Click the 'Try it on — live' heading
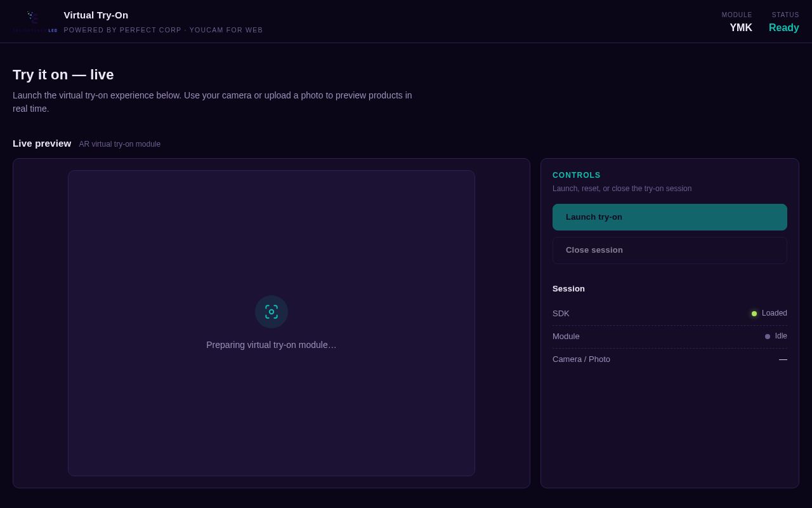The image size is (812, 508). 63,75
